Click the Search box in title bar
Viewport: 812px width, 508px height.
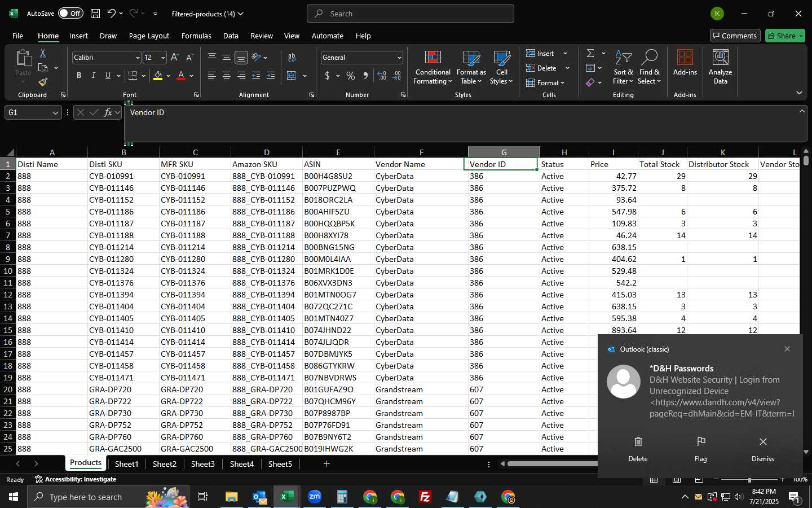[411, 14]
